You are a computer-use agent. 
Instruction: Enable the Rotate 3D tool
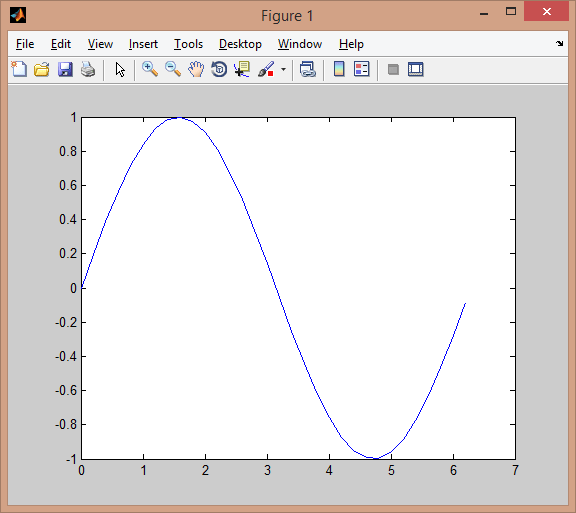(x=219, y=69)
